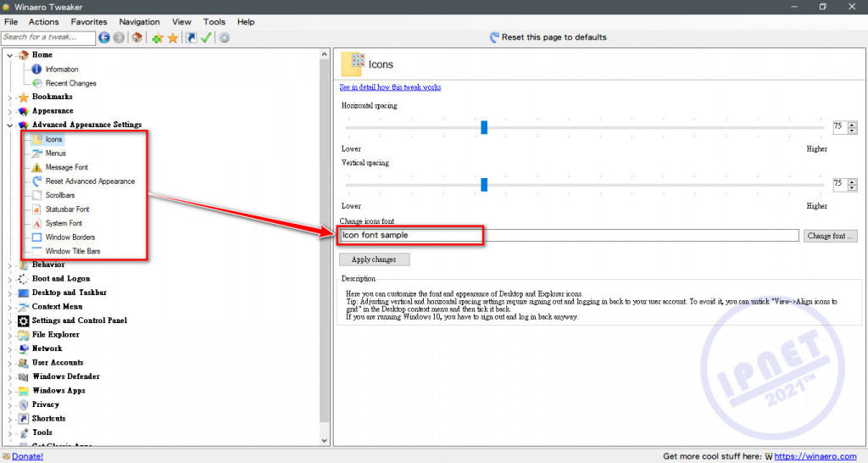This screenshot has width=868, height=463.
Task: Click the Apply changes button
Action: pyautogui.click(x=374, y=259)
